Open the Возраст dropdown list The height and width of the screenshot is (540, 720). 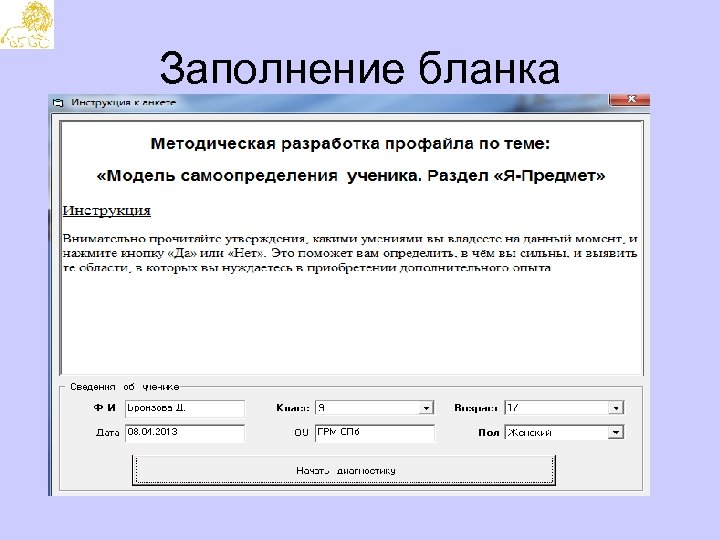point(616,408)
